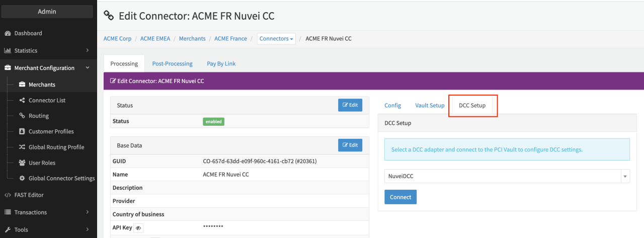This screenshot has width=644, height=238.
Task: Reveal the API Key with eye icon
Action: click(139, 228)
